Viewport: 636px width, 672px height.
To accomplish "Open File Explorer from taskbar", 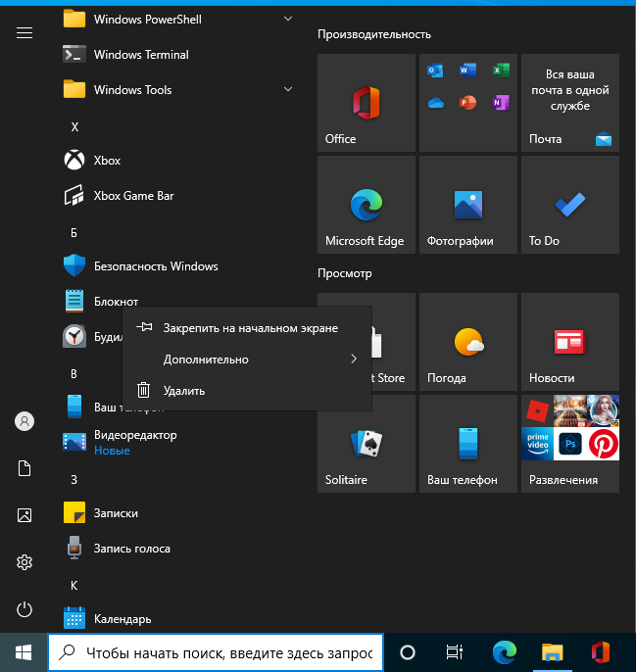I will click(553, 652).
